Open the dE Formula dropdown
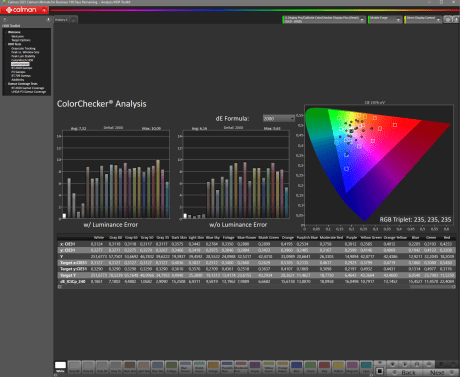The image size is (460, 377). coord(279,118)
